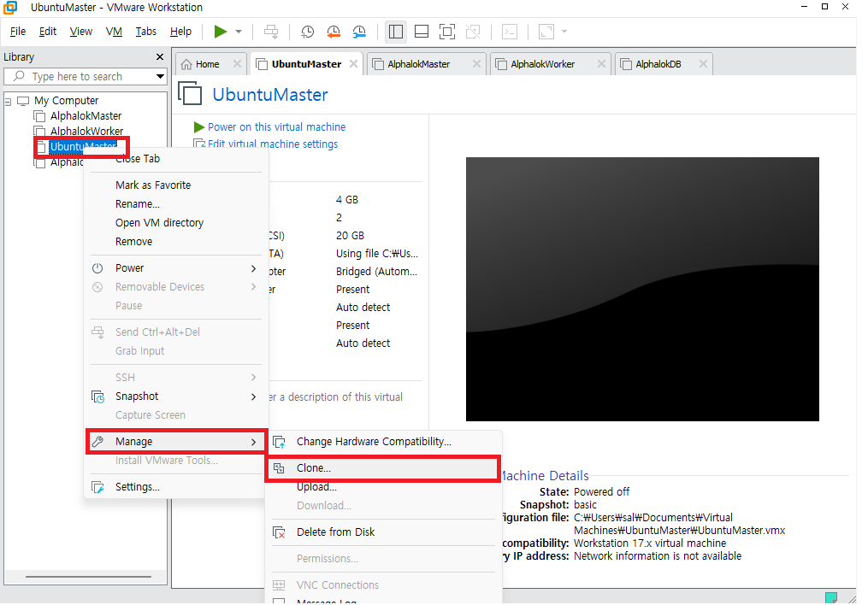Toggle the thumbnail bar view icon
868x605 pixels.
(422, 32)
